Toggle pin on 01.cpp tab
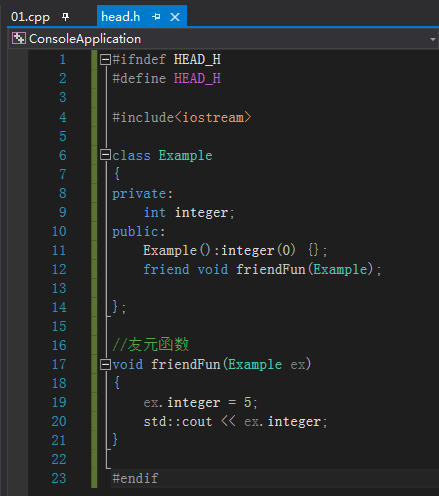The image size is (439, 496). tap(65, 17)
